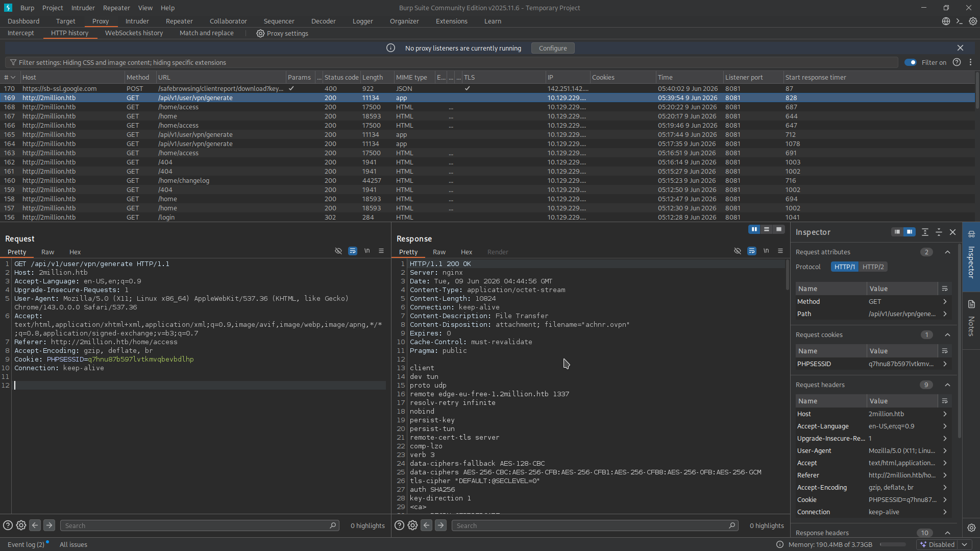Go to previous match in Response search
Screen dimensions: 980x551
click(x=426, y=525)
